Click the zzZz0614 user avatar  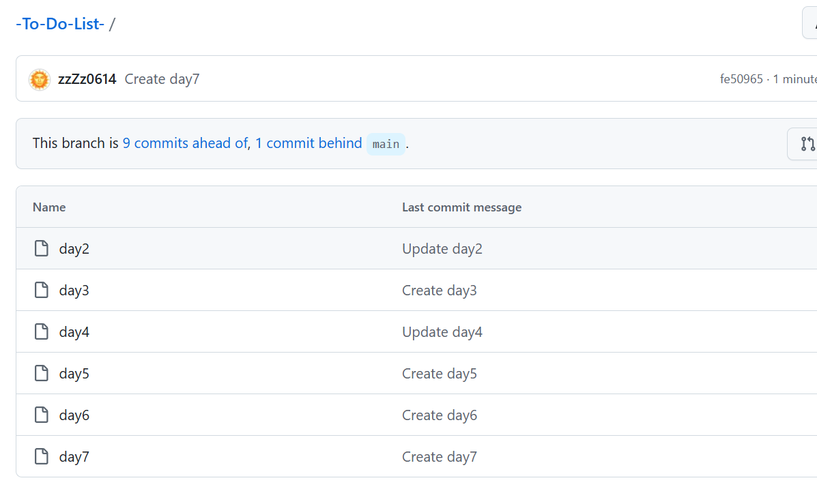pyautogui.click(x=40, y=79)
